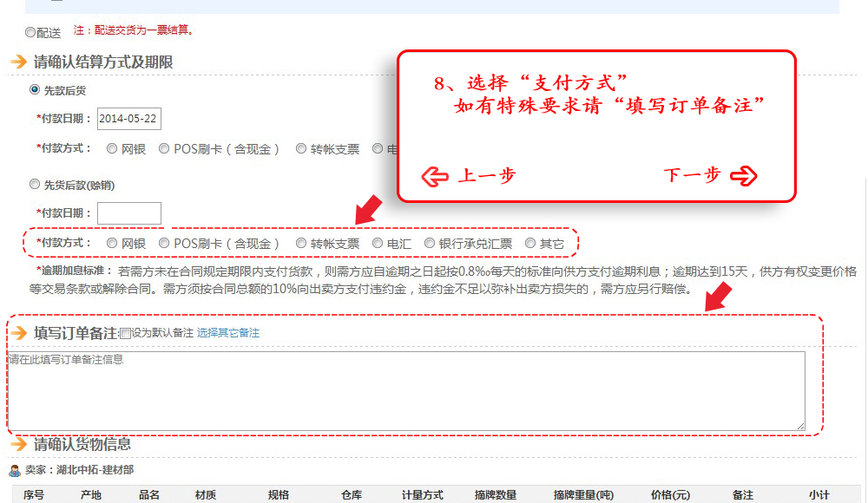The image size is (868, 503).
Task: Select the 其它 payment method radio
Action: pyautogui.click(x=530, y=244)
